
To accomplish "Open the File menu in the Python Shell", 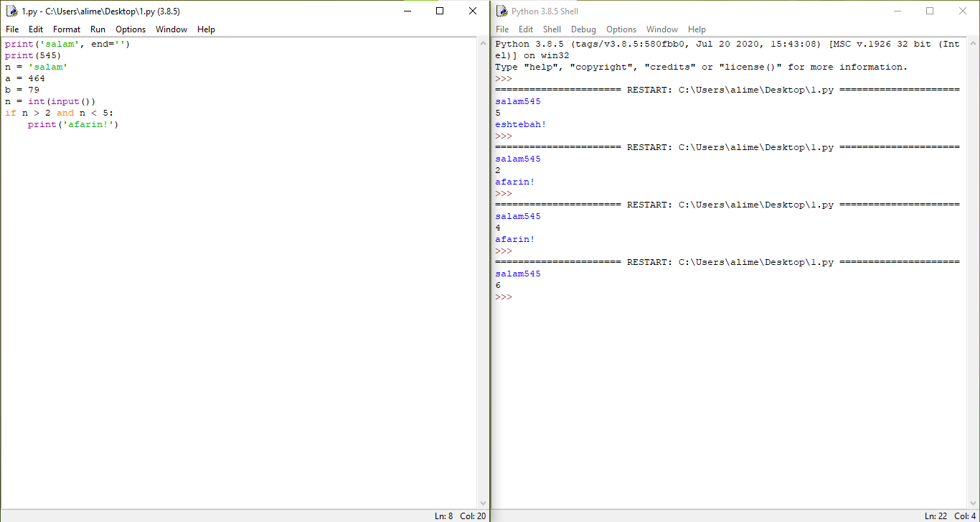I will point(502,29).
